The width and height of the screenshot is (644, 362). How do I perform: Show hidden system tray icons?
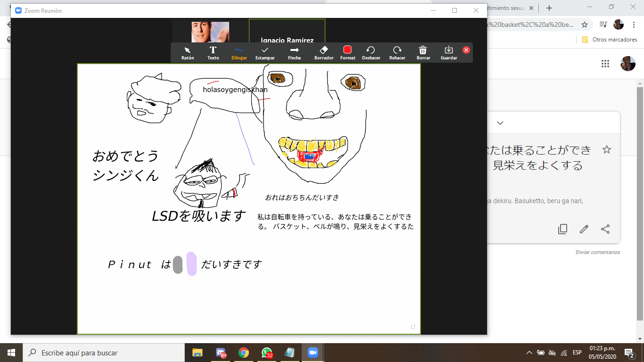[529, 353]
